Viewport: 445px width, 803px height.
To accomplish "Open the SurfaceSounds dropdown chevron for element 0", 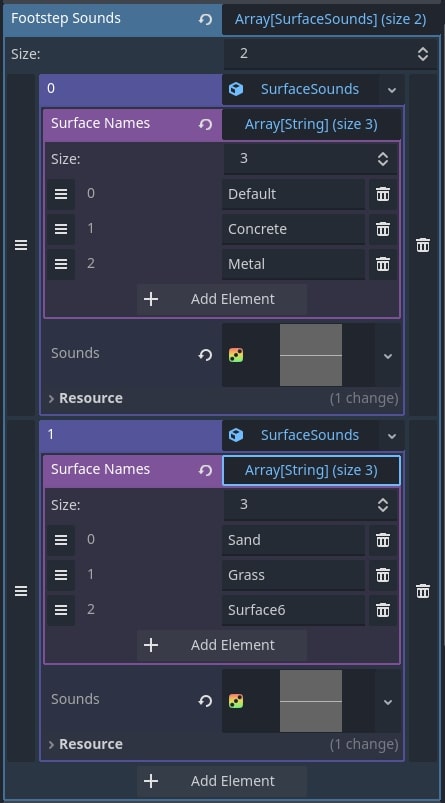I will pyautogui.click(x=392, y=90).
